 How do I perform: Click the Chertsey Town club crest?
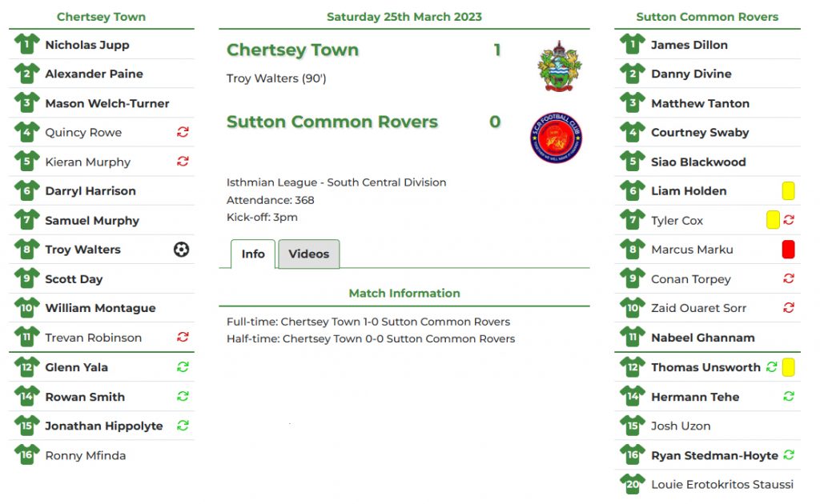pos(560,66)
